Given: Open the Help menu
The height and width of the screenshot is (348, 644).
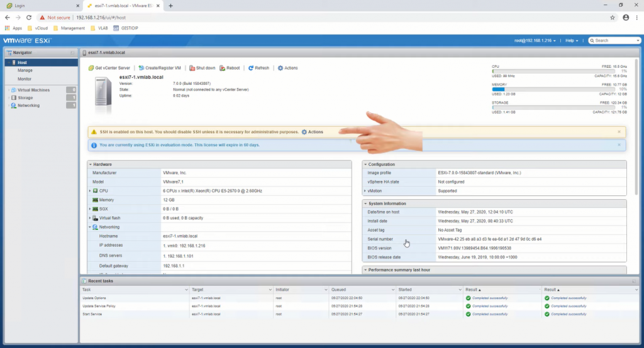Looking at the screenshot, I should 572,40.
